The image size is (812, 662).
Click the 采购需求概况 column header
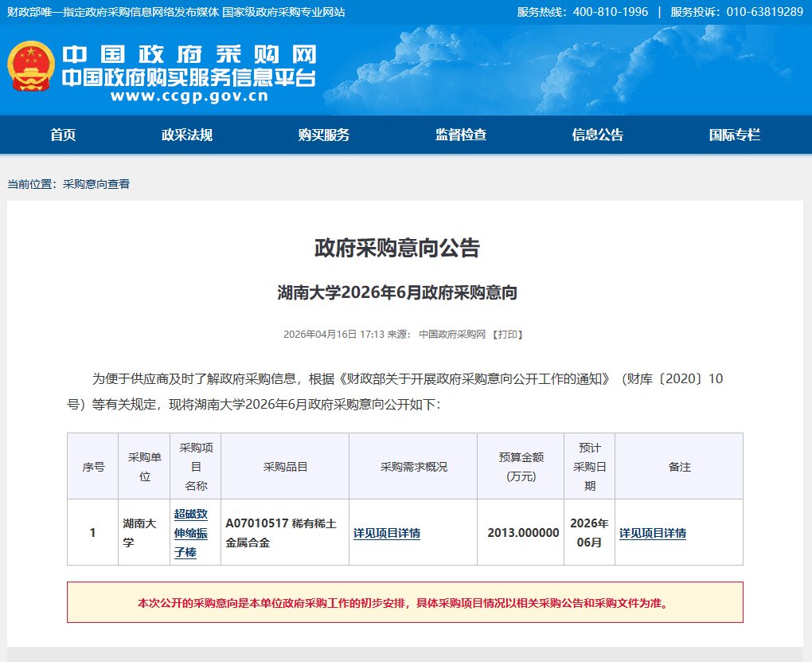[413, 467]
